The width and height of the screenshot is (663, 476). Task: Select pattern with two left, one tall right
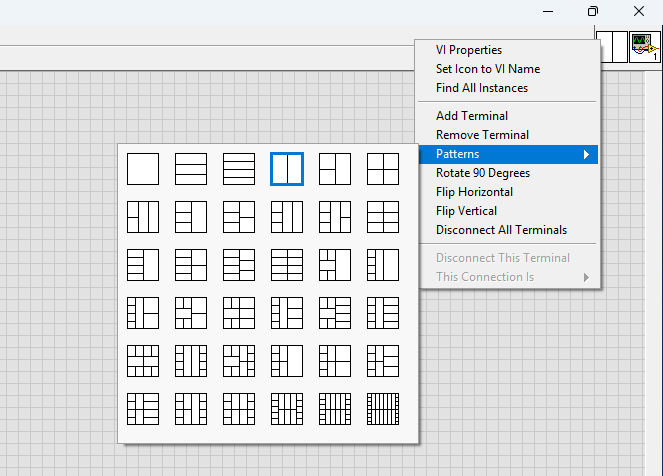click(335, 169)
